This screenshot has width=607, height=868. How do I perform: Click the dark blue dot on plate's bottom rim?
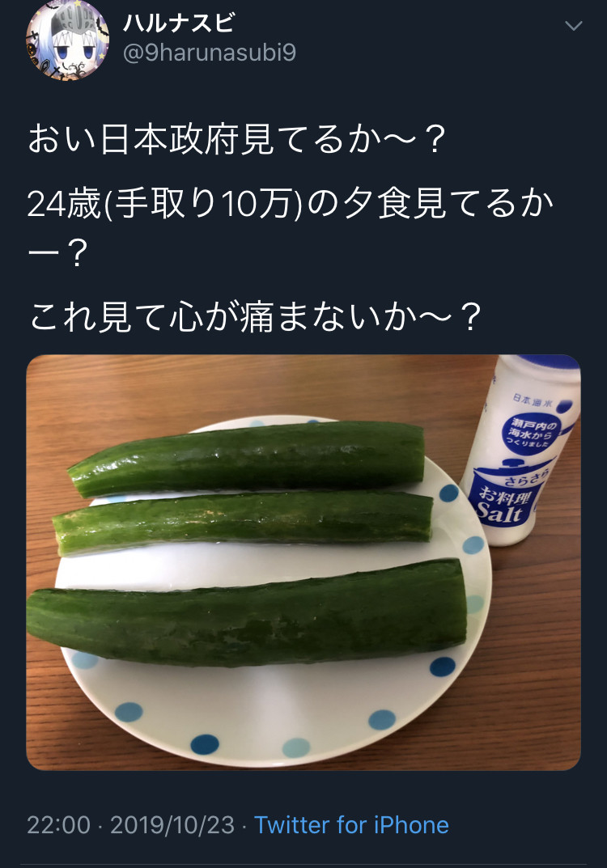pos(205,744)
